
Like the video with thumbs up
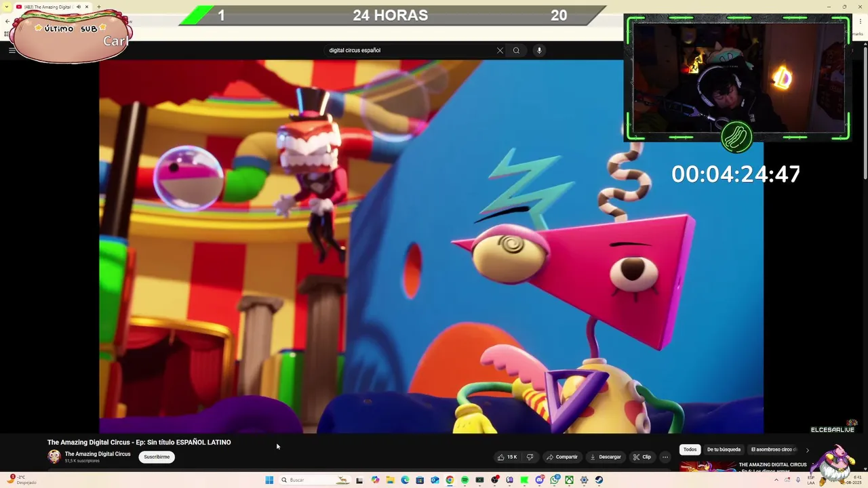pos(507,457)
